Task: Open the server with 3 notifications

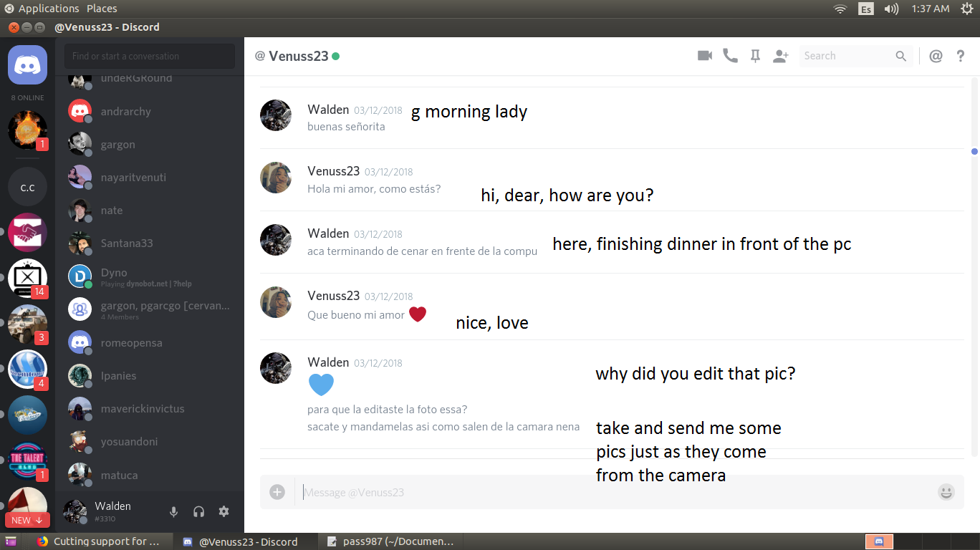Action: click(27, 324)
